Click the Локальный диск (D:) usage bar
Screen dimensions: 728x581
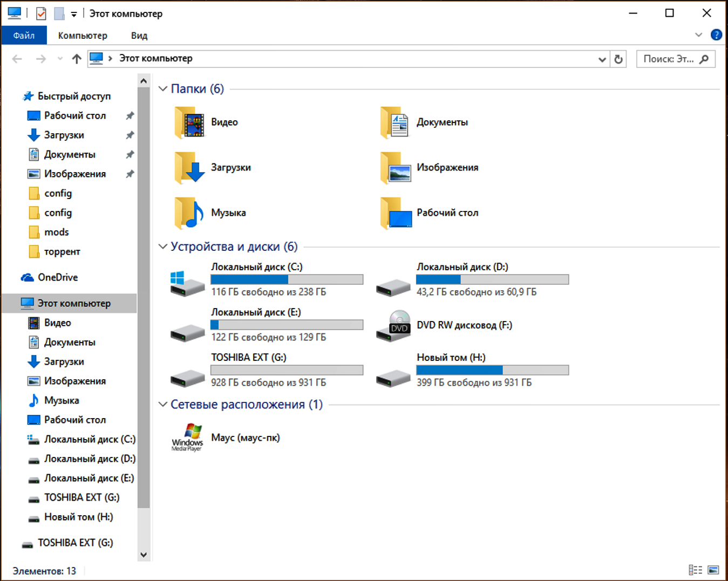click(x=492, y=279)
